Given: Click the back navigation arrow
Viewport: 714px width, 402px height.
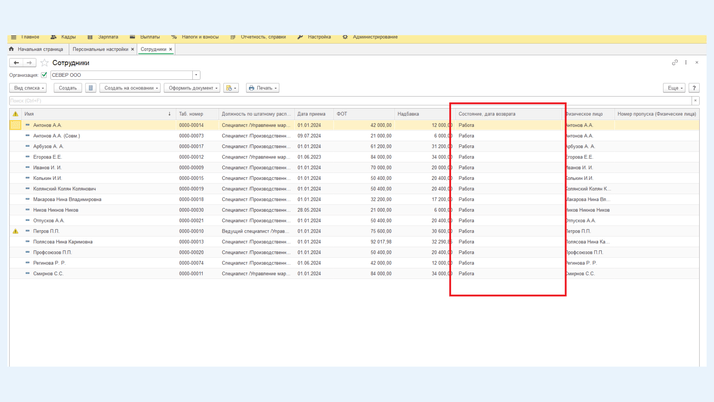Looking at the screenshot, I should (16, 62).
